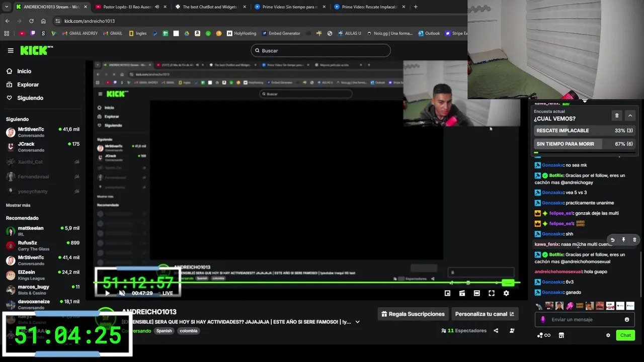Open chat settings gear icon

point(608,335)
